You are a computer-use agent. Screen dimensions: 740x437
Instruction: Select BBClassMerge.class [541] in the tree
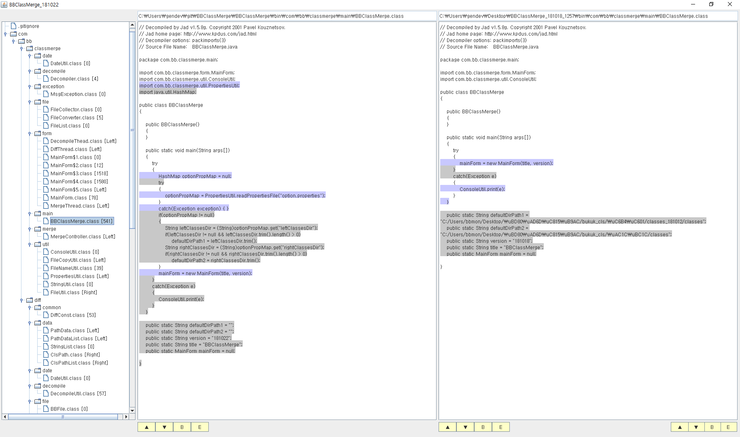(81, 221)
